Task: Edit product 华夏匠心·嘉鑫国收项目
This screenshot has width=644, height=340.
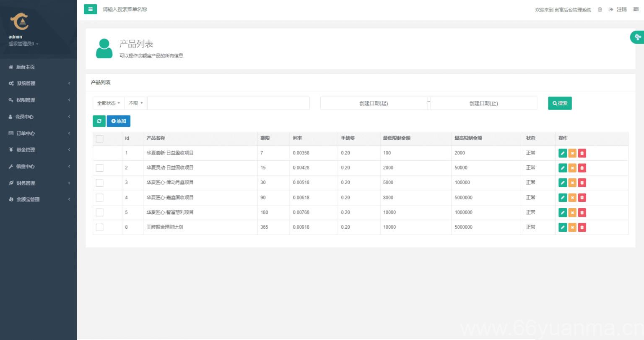Action: [563, 198]
